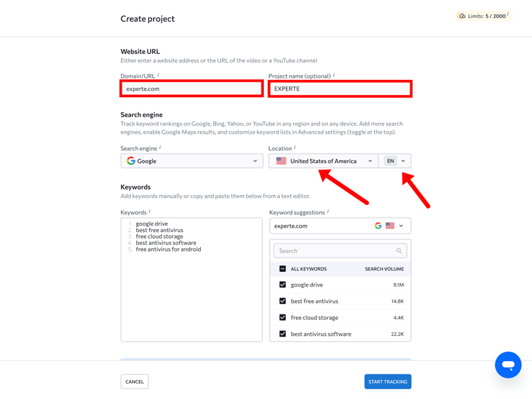Uncheck the google drive keyword
Screen dimensions: 532x399
[x=283, y=285]
